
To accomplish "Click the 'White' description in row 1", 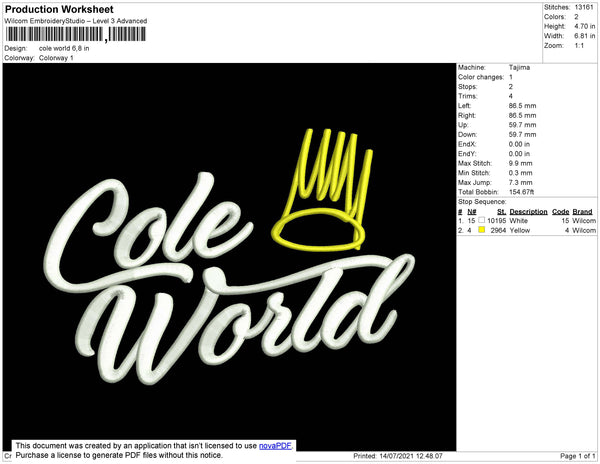I will [518, 221].
